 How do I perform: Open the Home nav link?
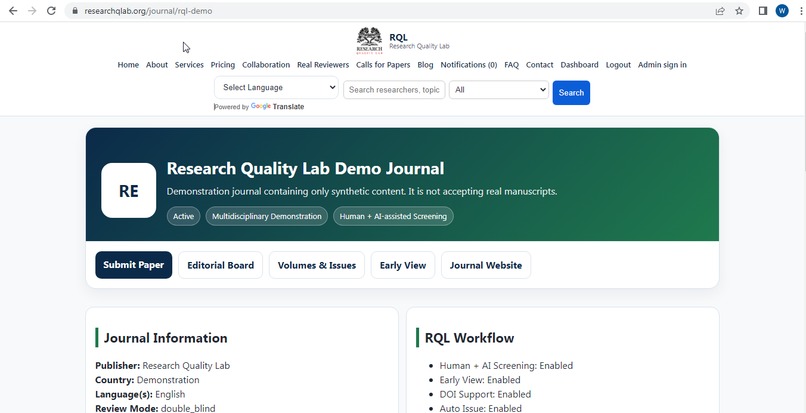tap(128, 65)
